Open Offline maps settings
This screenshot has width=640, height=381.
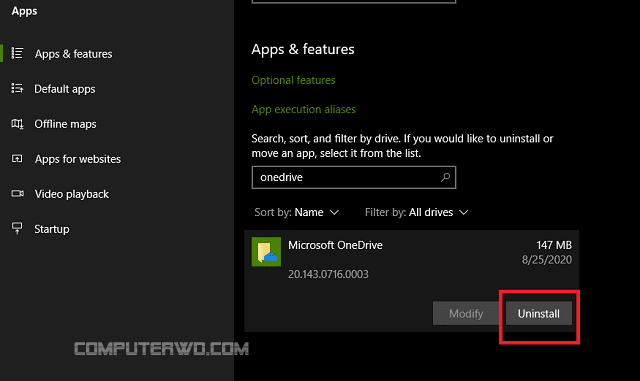pos(65,124)
